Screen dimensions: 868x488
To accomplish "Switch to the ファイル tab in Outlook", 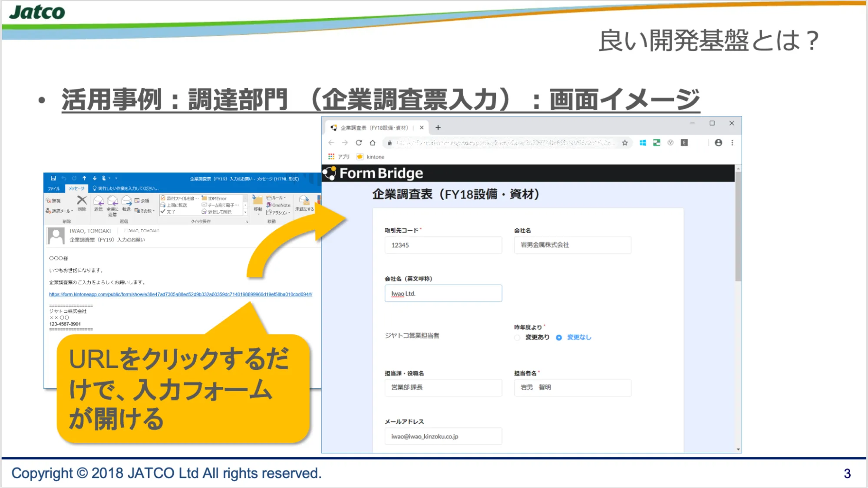I will coord(54,188).
